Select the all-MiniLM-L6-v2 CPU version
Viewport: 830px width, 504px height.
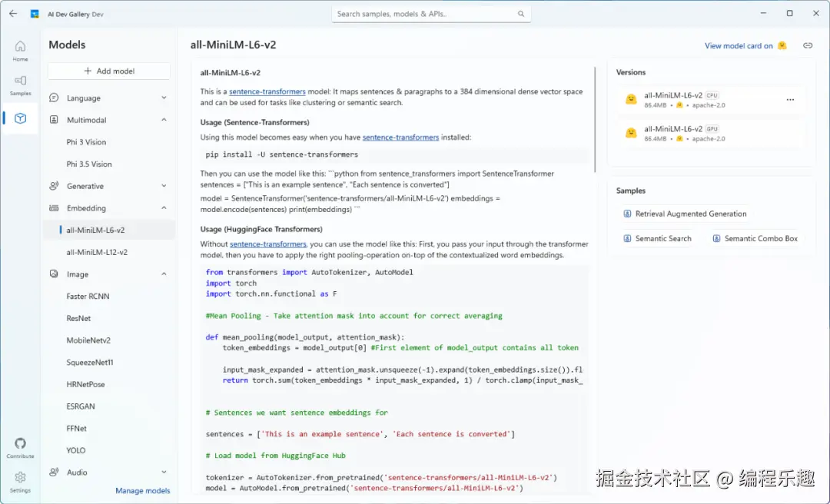pos(712,100)
